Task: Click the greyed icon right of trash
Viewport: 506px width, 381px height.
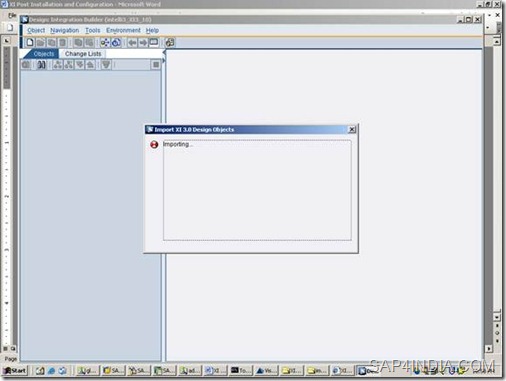Action: pyautogui.click(x=78, y=42)
